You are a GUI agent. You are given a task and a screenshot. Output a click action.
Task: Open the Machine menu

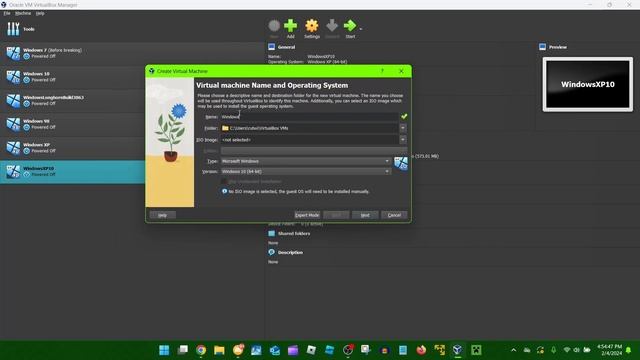[23, 13]
